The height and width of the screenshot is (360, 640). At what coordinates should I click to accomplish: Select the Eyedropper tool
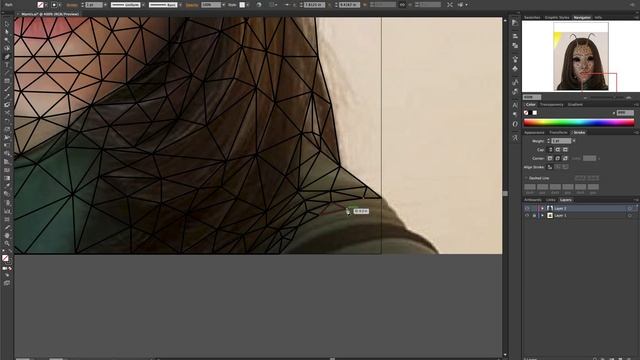[x=7, y=187]
